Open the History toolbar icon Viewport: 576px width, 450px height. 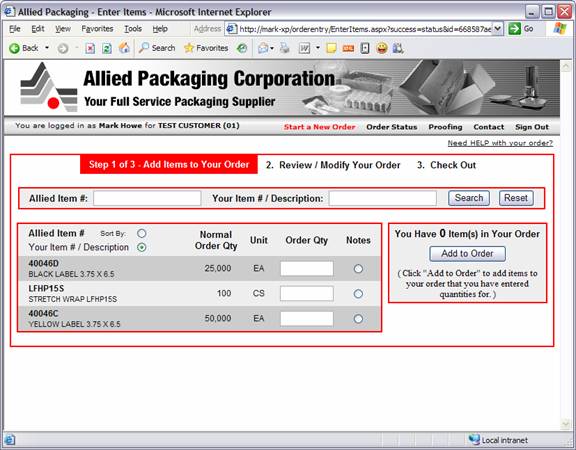point(241,48)
